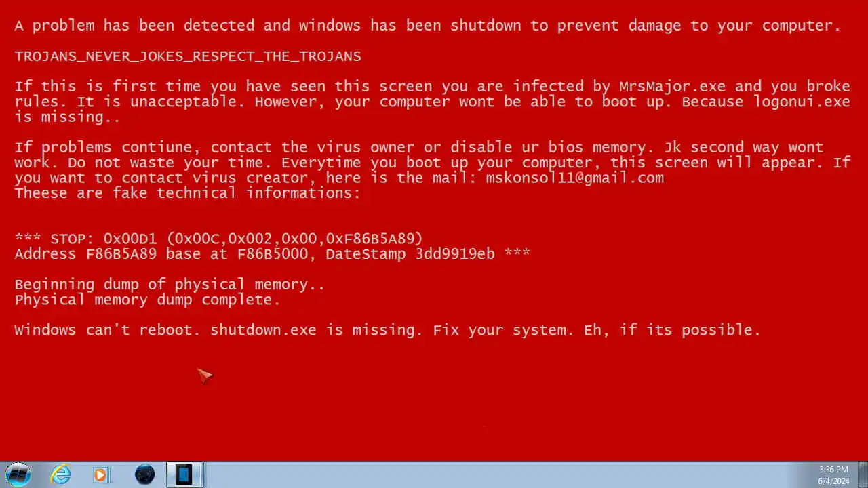Click the STOP: 0x00D1 error code line
Viewport: 868px width, 488px height.
[x=218, y=239]
